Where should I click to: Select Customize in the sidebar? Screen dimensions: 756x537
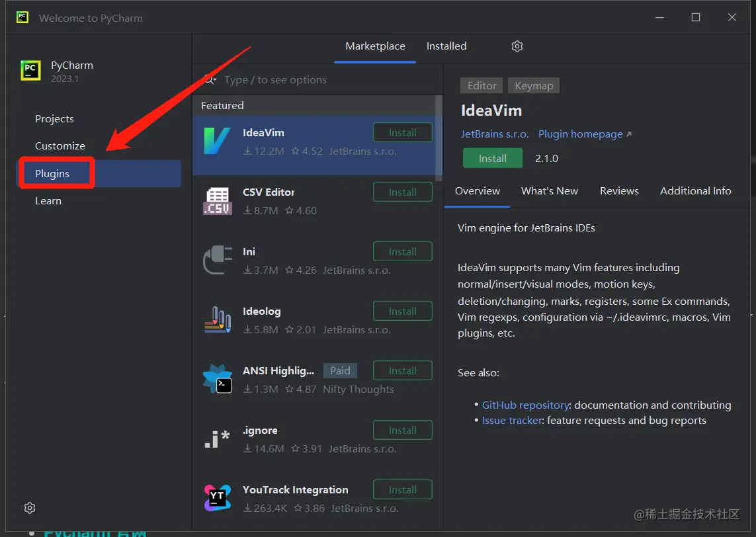pyautogui.click(x=60, y=145)
